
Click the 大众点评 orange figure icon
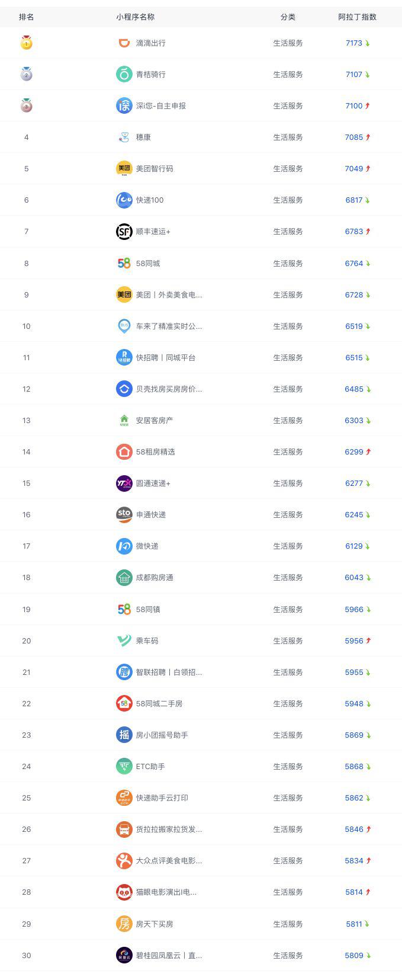124,861
